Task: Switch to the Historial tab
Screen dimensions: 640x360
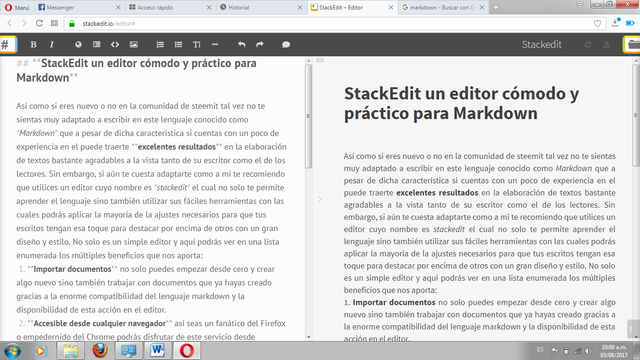Action: pos(261,7)
